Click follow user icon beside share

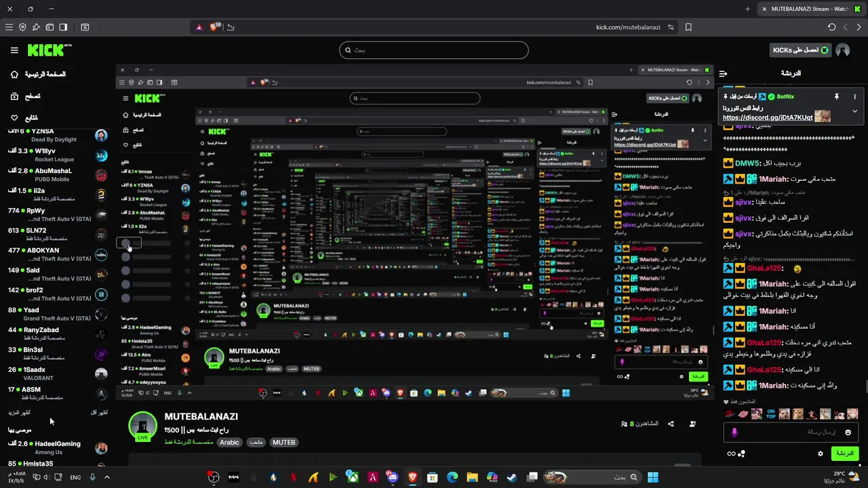pos(692,424)
